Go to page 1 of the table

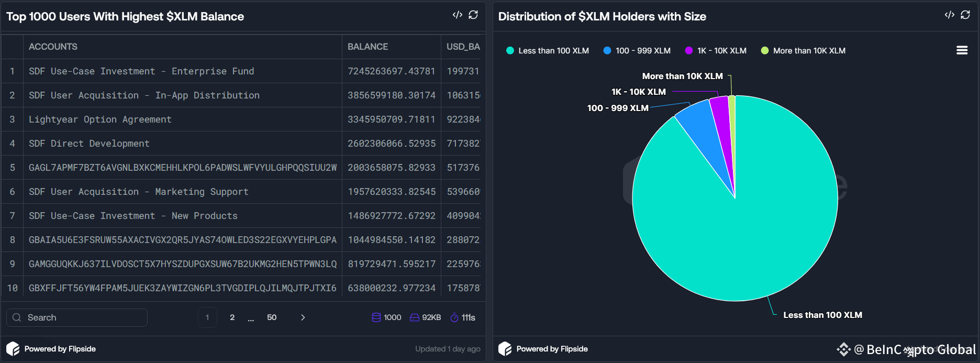(207, 317)
